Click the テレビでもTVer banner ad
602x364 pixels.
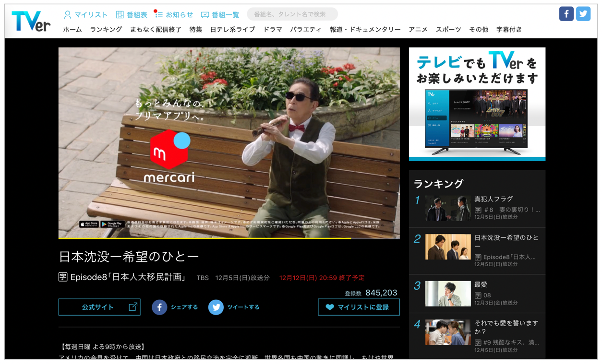tap(477, 104)
